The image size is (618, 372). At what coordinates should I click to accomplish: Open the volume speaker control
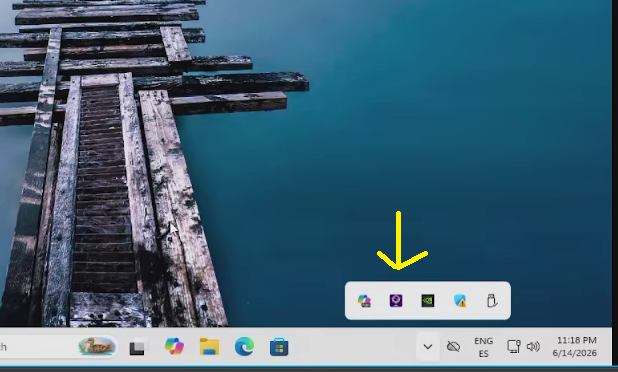(533, 347)
